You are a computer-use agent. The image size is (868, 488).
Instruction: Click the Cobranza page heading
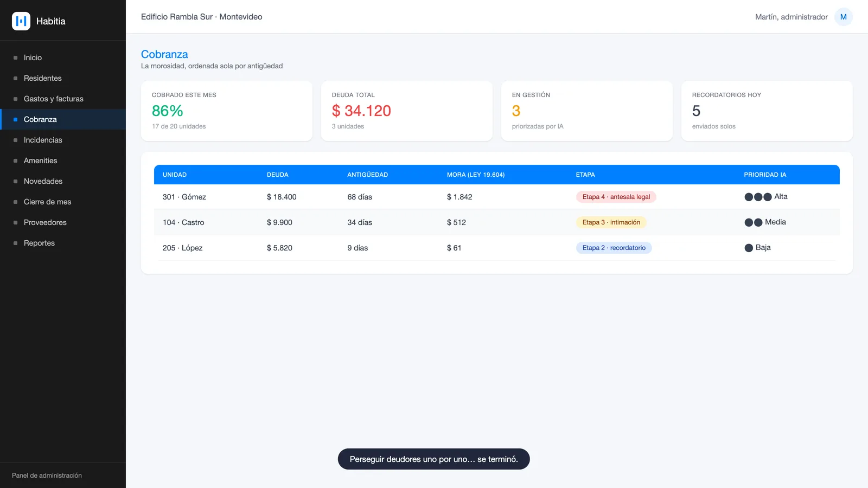(x=164, y=54)
